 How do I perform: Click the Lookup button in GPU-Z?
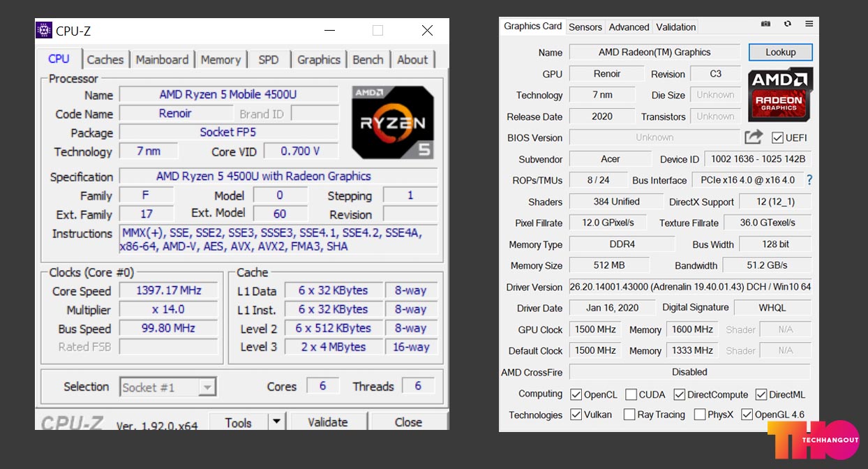pos(781,52)
